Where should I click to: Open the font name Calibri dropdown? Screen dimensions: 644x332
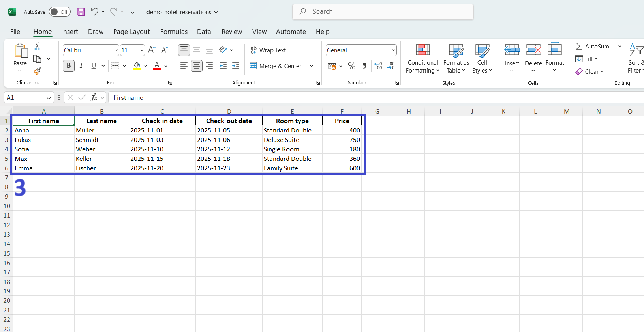pos(116,50)
